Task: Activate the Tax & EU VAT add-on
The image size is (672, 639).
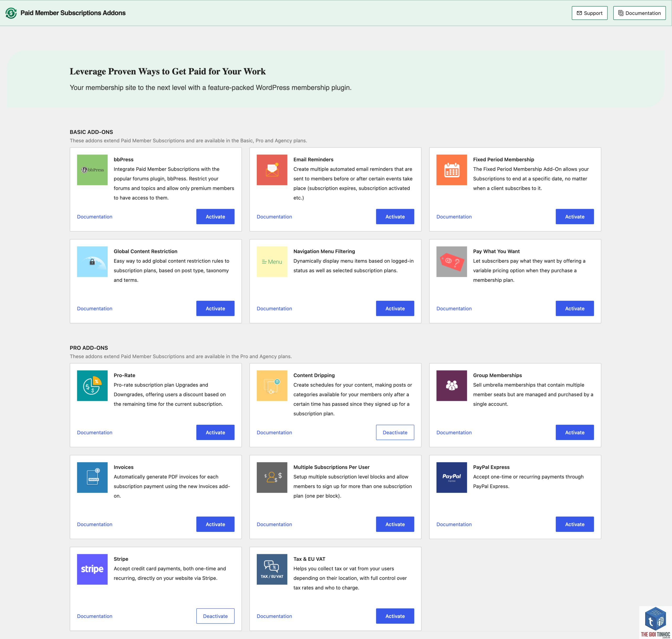Action: pos(395,616)
